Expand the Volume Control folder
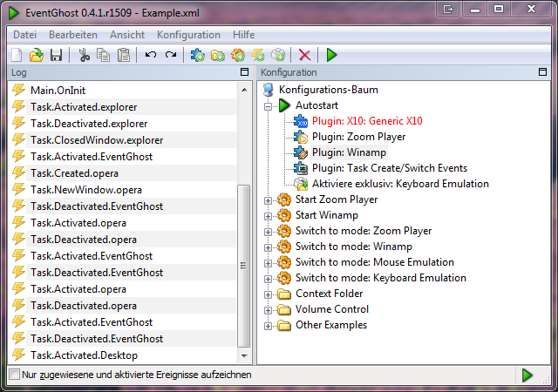558x392 pixels. click(269, 310)
